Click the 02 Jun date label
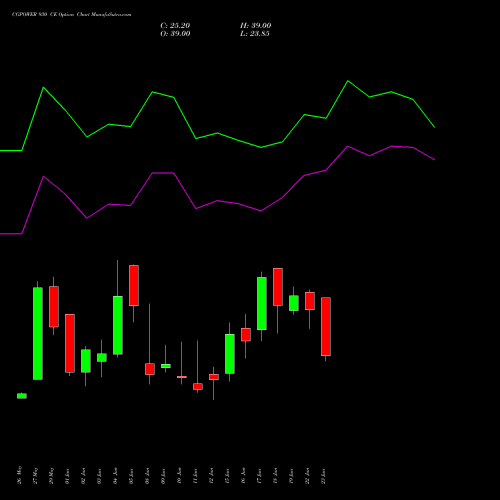500x500 pixels. pos(83,476)
